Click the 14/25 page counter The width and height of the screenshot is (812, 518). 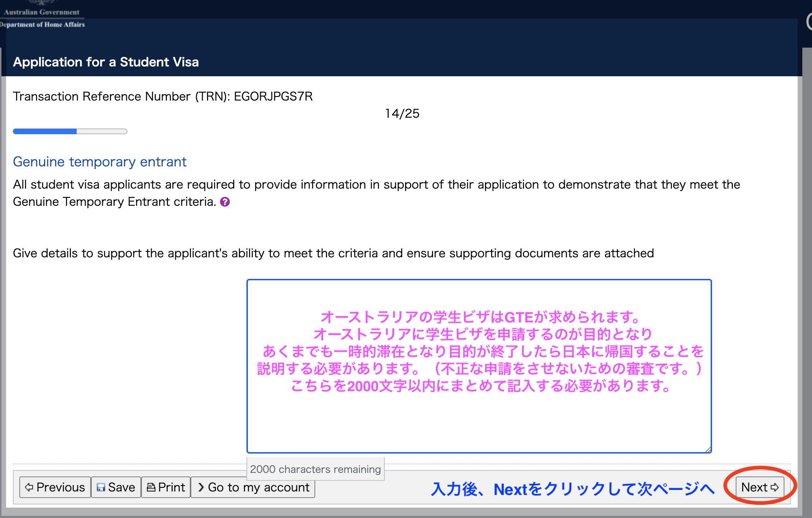click(x=402, y=113)
